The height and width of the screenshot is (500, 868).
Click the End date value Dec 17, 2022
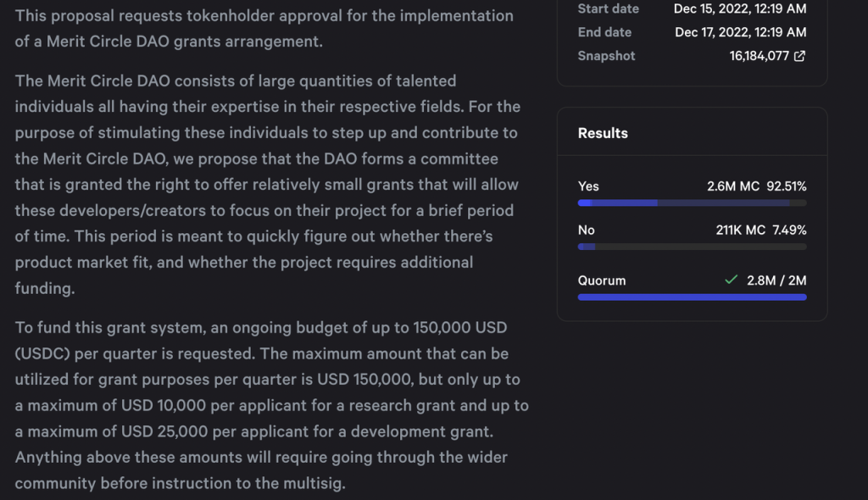[740, 32]
